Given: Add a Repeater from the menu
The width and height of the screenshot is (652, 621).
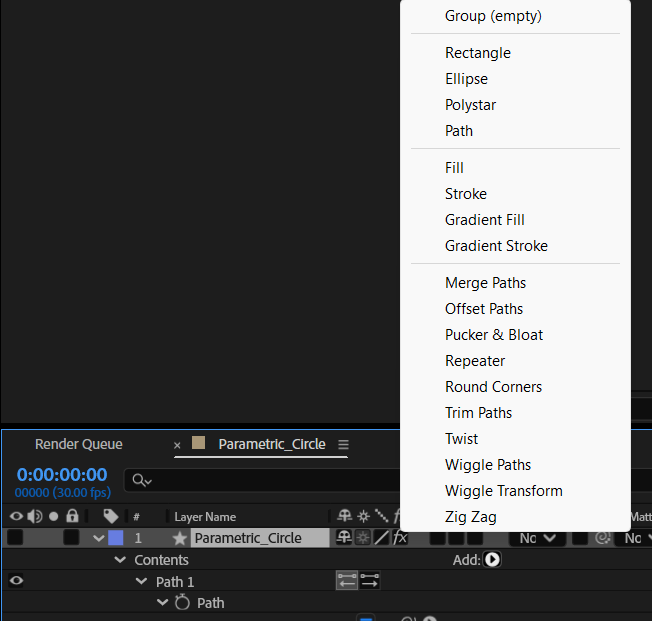Looking at the screenshot, I should click(x=475, y=361).
